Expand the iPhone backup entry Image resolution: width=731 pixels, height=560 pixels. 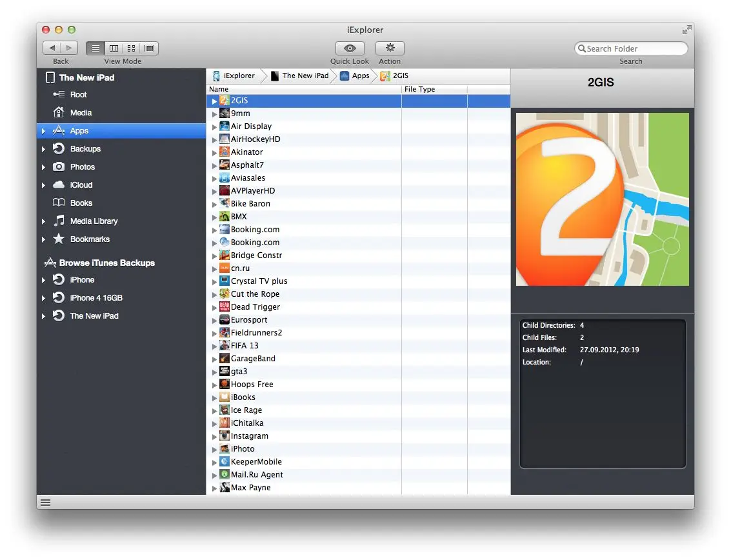43,280
